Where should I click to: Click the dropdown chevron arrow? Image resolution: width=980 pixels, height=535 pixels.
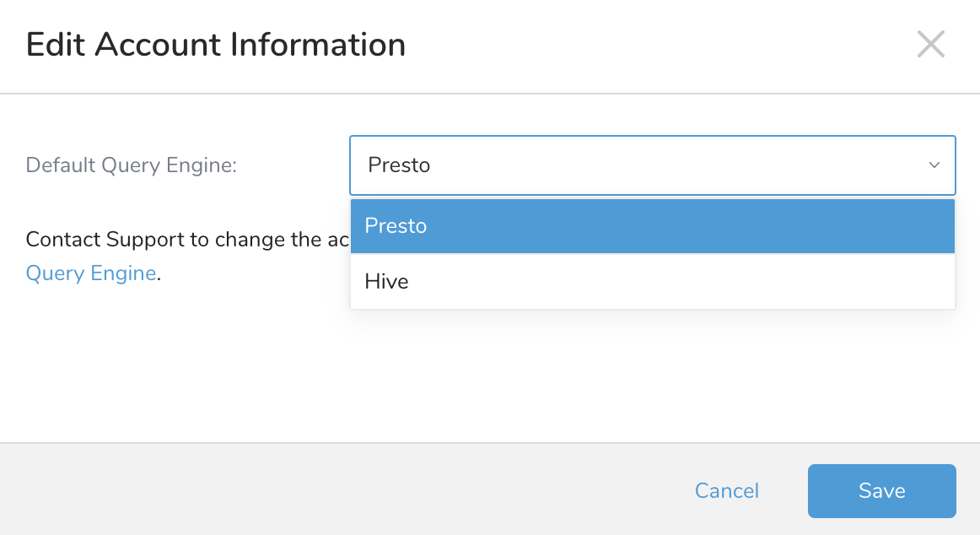[934, 165]
